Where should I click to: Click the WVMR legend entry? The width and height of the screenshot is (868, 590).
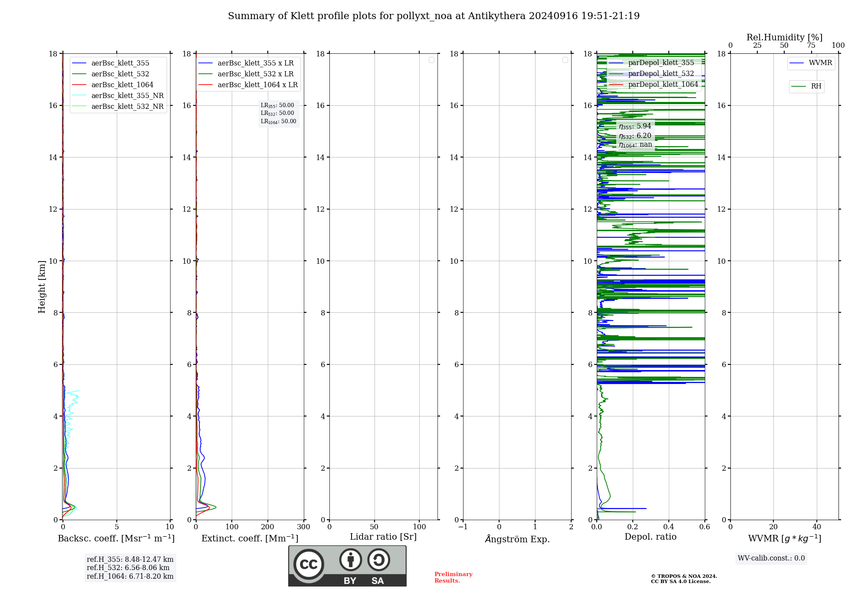click(x=811, y=63)
